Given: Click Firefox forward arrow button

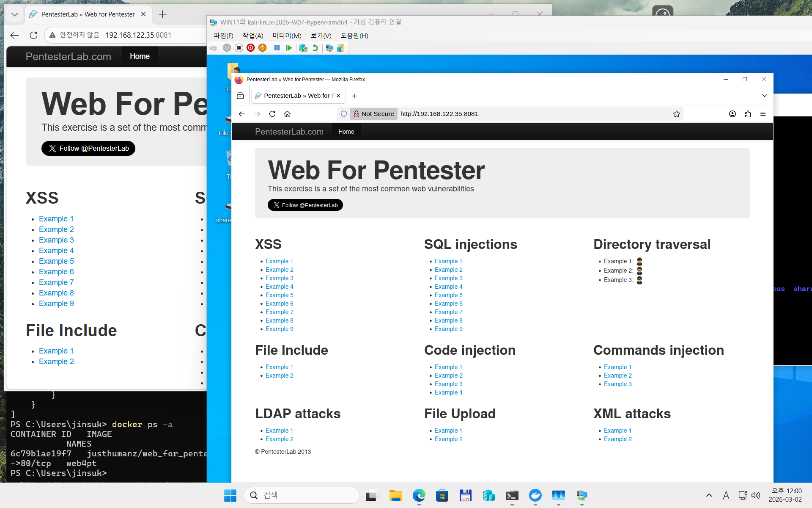Looking at the screenshot, I should [257, 114].
